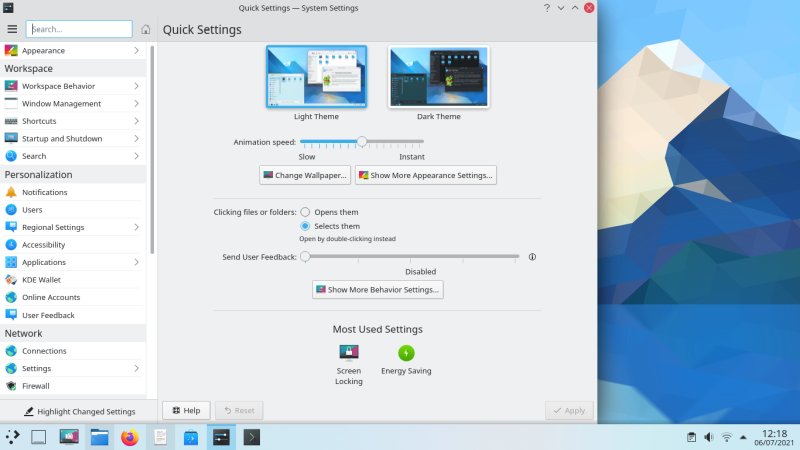Click Show More Behavior Settings button
The width and height of the screenshot is (800, 450).
377,290
